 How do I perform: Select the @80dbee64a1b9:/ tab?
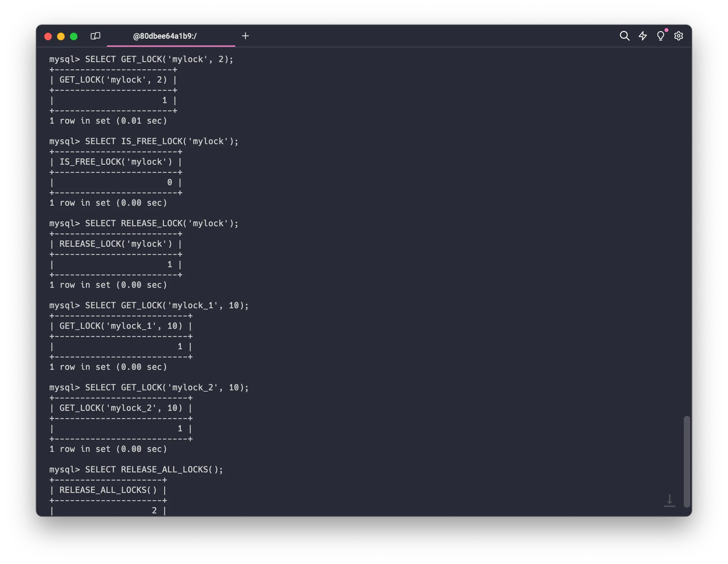pos(165,36)
